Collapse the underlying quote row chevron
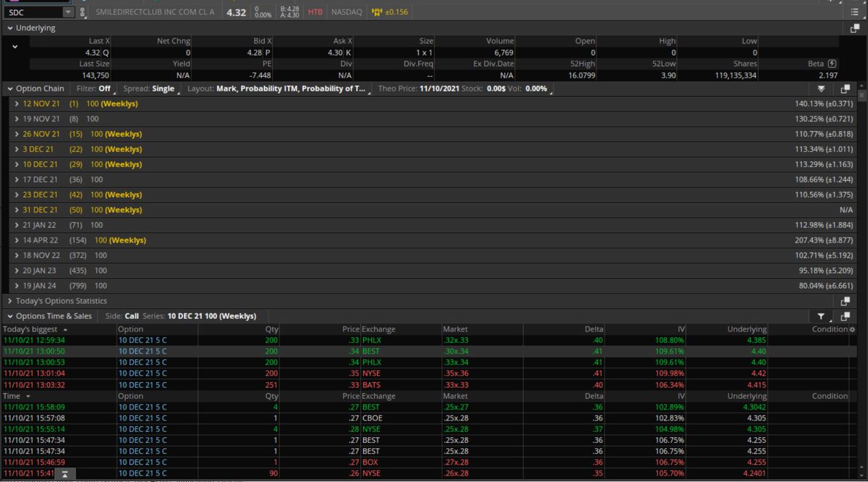This screenshot has height=482, width=868. [14, 46]
